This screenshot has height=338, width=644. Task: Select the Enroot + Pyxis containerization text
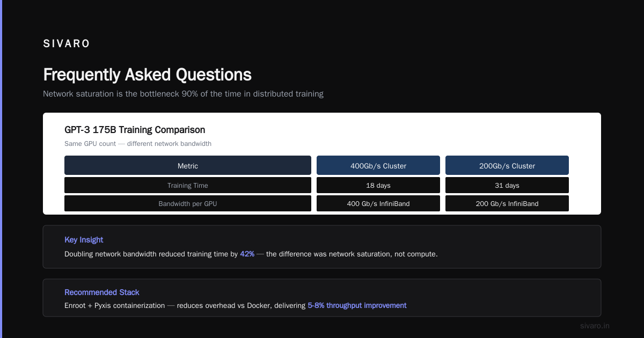(x=114, y=305)
